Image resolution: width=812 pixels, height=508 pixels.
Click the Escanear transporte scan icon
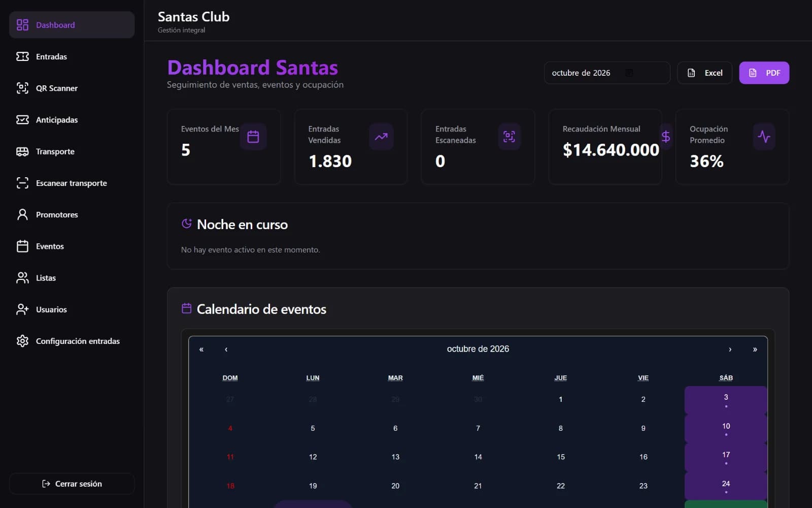(x=22, y=183)
